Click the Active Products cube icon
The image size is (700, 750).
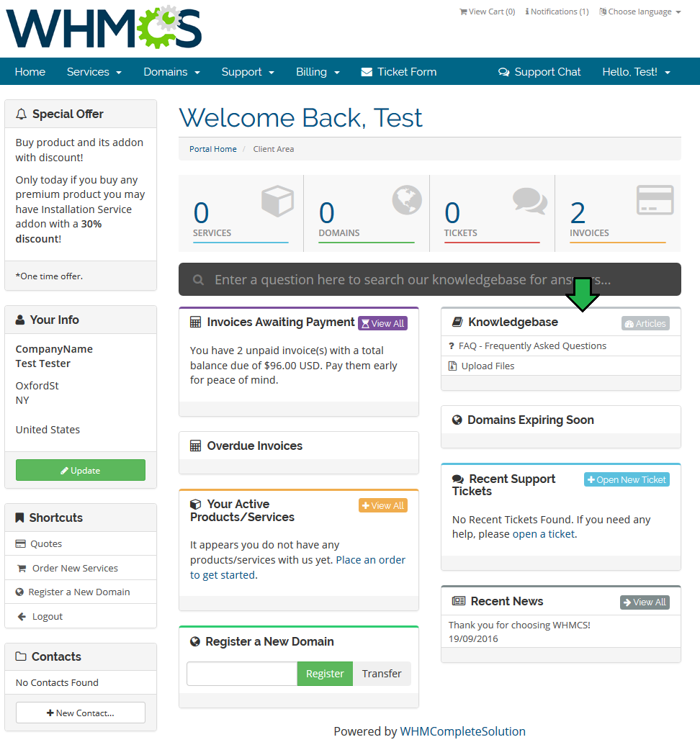[x=196, y=504]
